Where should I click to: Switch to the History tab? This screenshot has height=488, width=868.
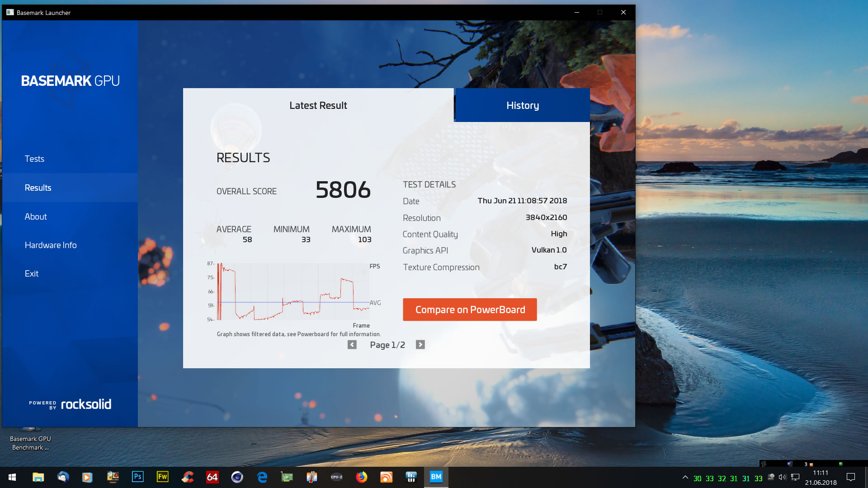pyautogui.click(x=522, y=105)
